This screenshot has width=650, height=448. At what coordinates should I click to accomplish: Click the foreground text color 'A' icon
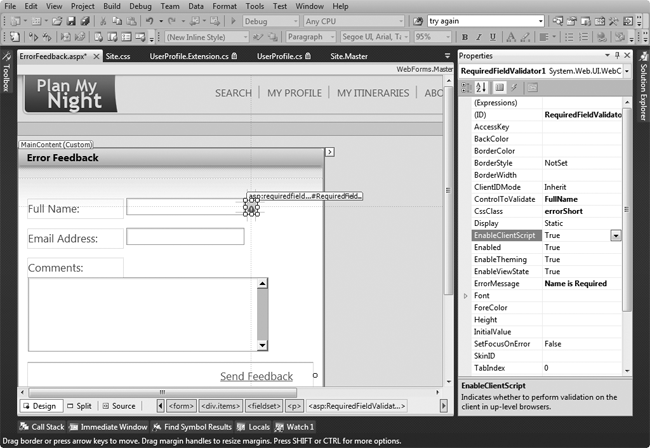click(511, 37)
